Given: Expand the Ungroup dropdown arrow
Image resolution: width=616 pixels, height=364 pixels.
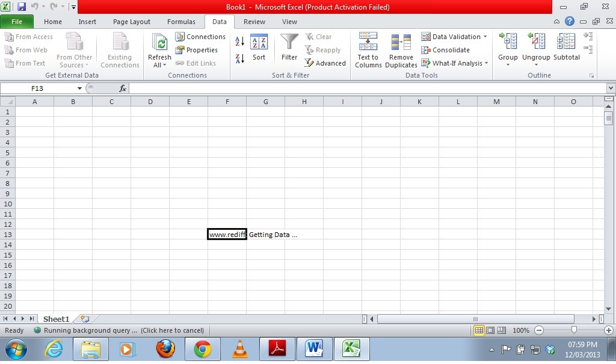Looking at the screenshot, I should (x=536, y=65).
